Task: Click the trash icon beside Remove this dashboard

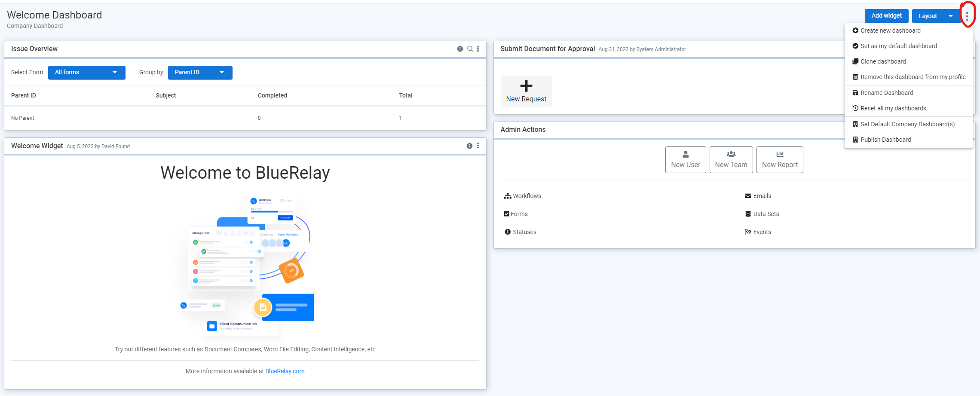Action: pos(855,77)
